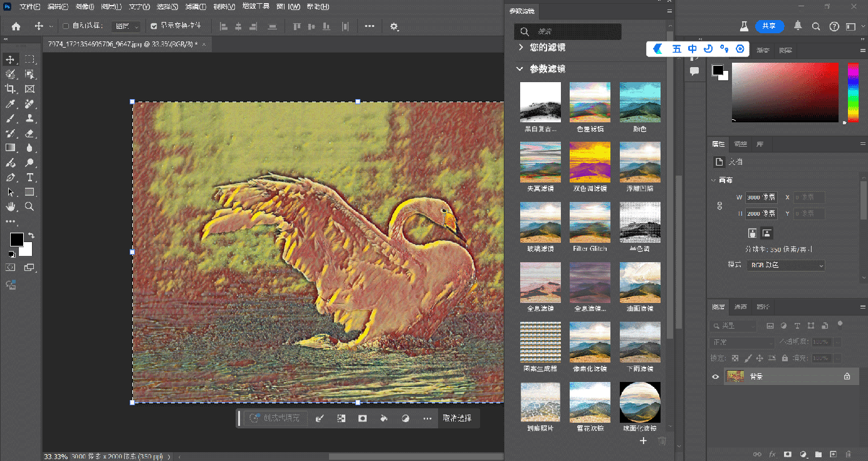This screenshot has height=461, width=868.
Task: Collapse the 画布 section in Properties
Action: coord(713,181)
